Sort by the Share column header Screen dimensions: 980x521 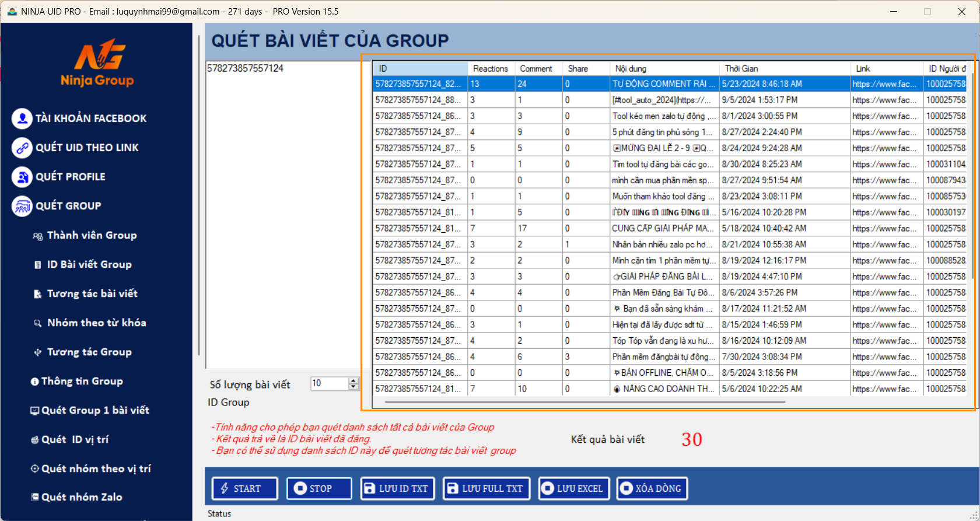586,68
